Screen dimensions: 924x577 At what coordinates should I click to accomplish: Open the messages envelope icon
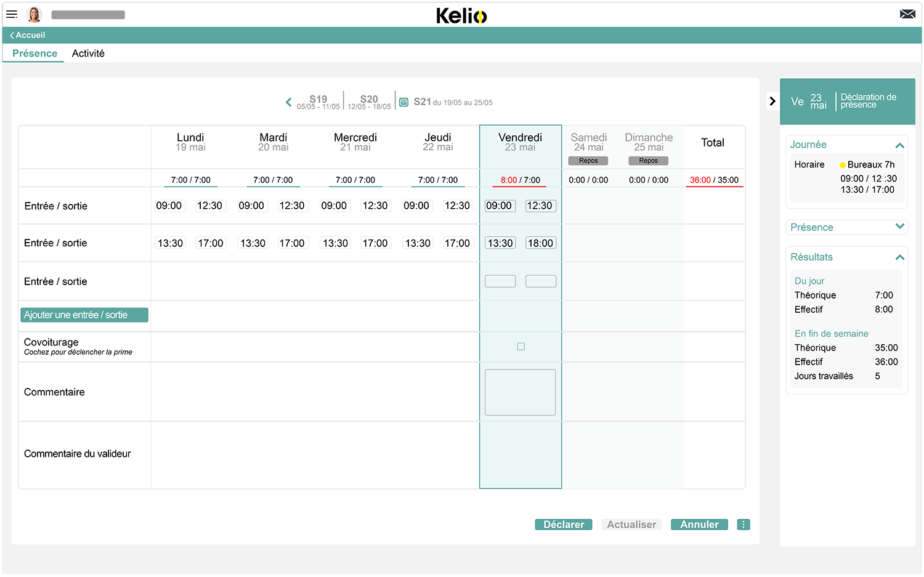[x=907, y=12]
